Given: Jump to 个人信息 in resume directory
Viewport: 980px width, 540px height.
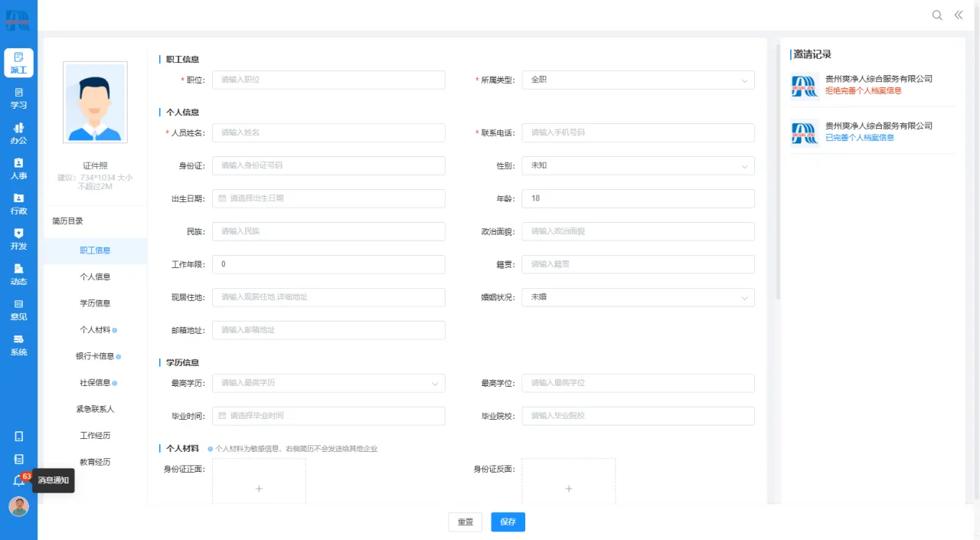Looking at the screenshot, I should 95,277.
